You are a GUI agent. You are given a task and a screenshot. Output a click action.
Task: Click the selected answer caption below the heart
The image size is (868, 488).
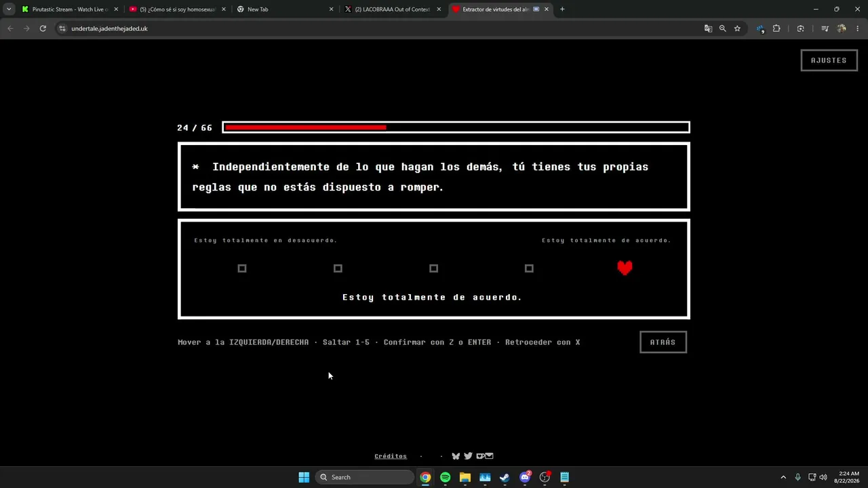coord(433,297)
